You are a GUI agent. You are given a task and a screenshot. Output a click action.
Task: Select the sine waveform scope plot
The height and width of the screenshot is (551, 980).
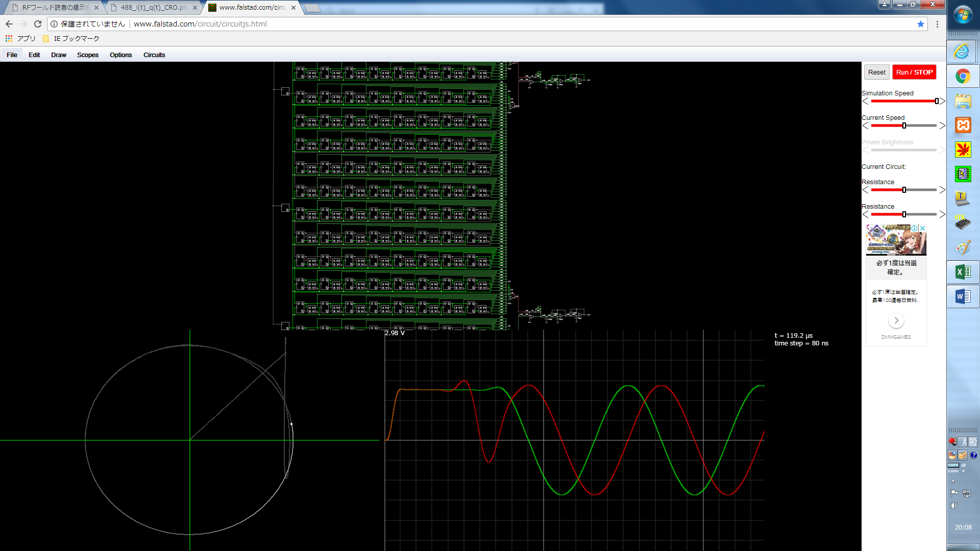(574, 440)
